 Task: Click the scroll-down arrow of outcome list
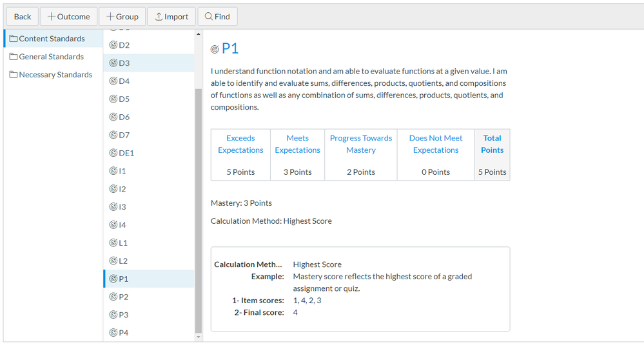click(198, 336)
